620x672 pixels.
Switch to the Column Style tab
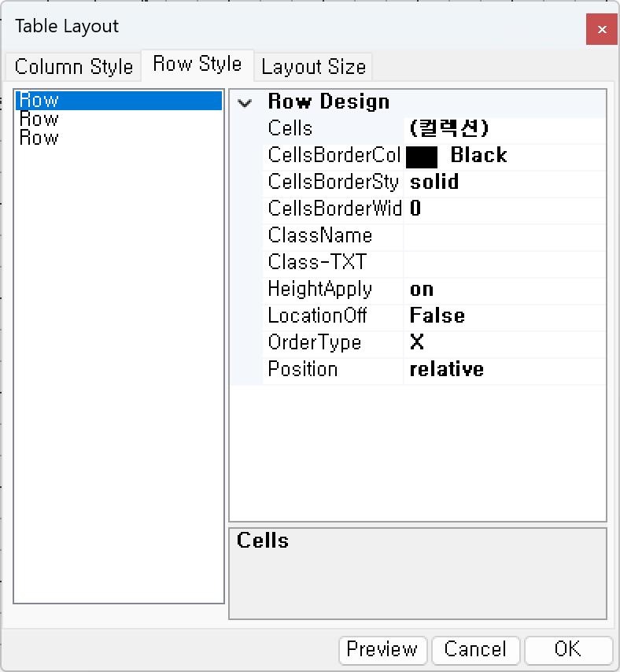(x=73, y=67)
